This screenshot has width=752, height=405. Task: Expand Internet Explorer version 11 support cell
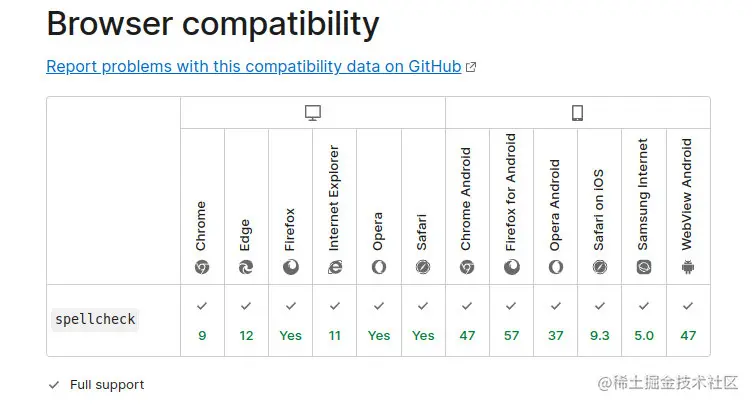(335, 321)
